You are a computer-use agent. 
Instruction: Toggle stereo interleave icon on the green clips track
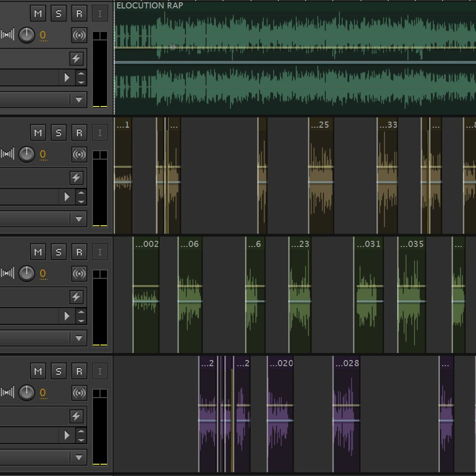tap(7, 273)
